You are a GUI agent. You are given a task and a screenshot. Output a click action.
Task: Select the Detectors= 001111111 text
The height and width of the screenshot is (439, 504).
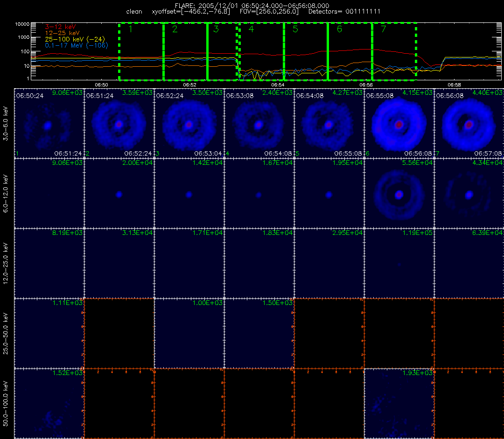click(344, 12)
